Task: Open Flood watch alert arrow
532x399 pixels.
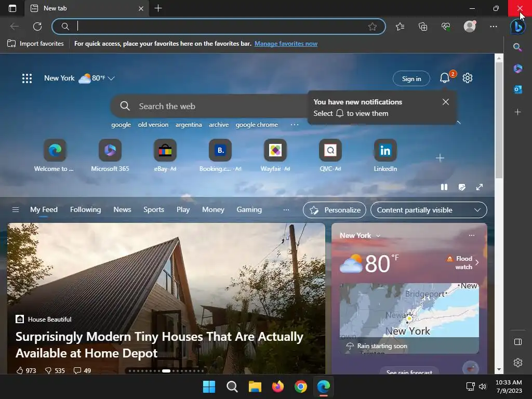Action: (477, 262)
